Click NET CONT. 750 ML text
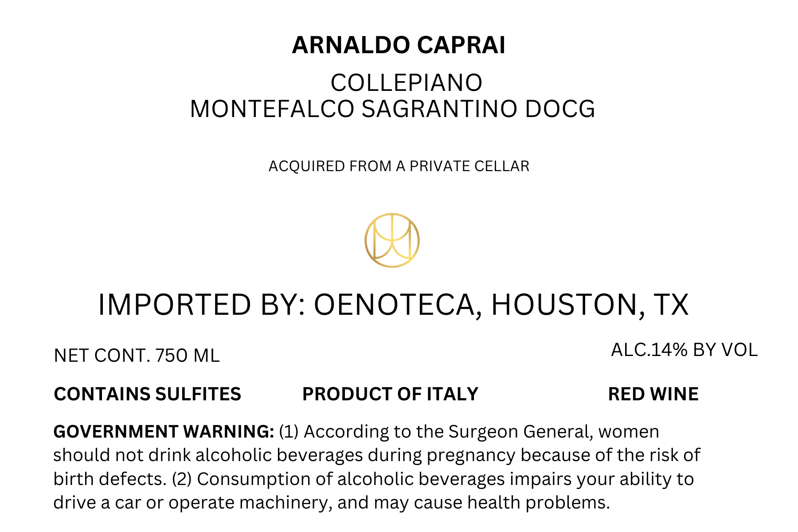Viewport: 798px width, 532px height. point(137,356)
